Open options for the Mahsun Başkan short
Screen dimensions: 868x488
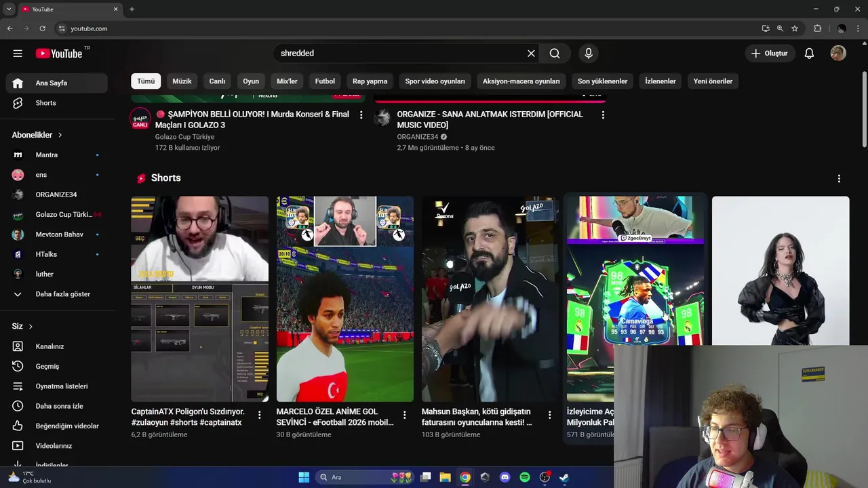pos(549,415)
